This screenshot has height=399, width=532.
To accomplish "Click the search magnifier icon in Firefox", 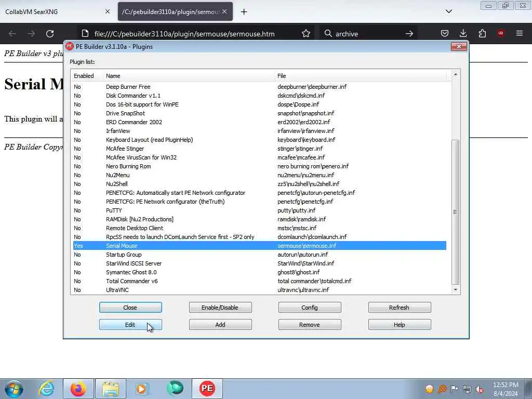I will [328, 34].
